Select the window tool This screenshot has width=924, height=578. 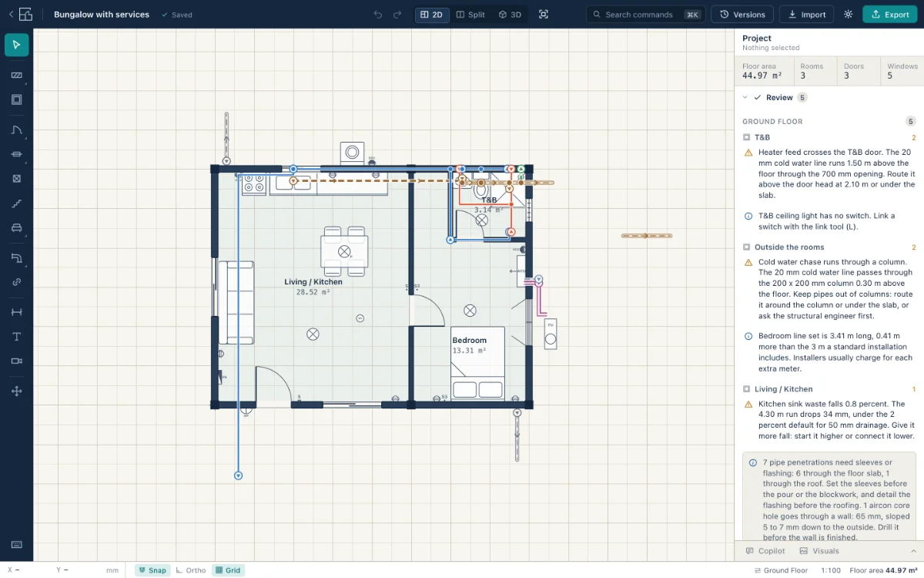tap(17, 154)
